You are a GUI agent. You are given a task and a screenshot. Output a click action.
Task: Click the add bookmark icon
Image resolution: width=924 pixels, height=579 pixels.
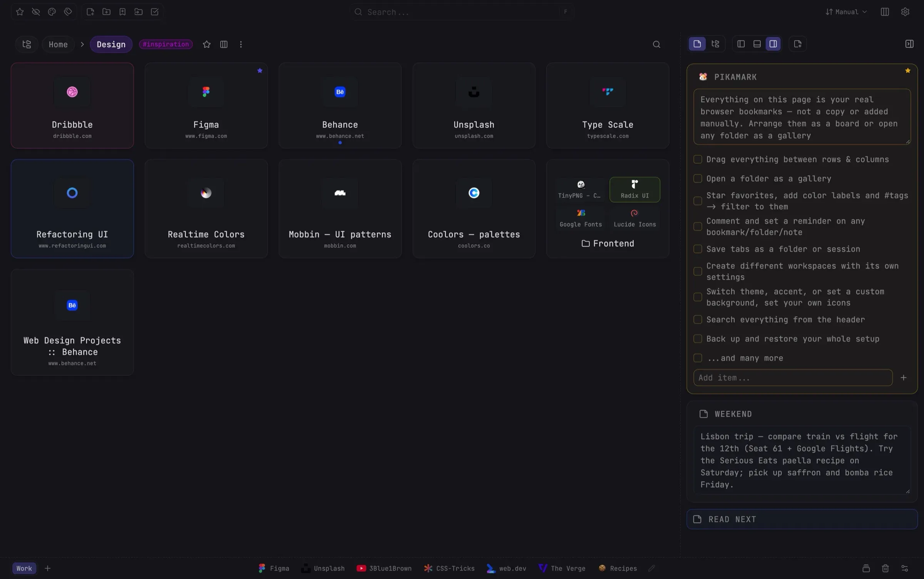pyautogui.click(x=122, y=12)
